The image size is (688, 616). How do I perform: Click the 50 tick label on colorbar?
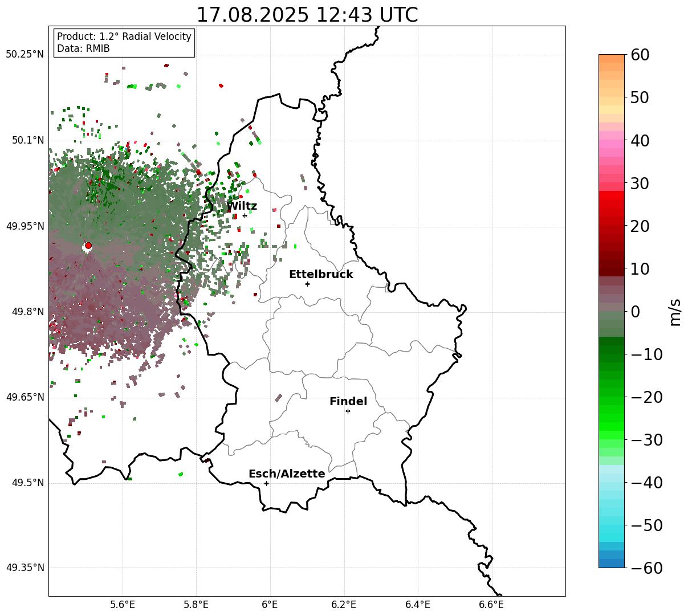coord(640,97)
